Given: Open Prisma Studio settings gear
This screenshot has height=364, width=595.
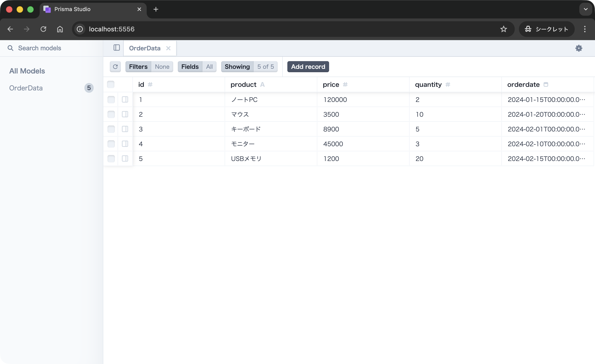Looking at the screenshot, I should click(x=579, y=48).
